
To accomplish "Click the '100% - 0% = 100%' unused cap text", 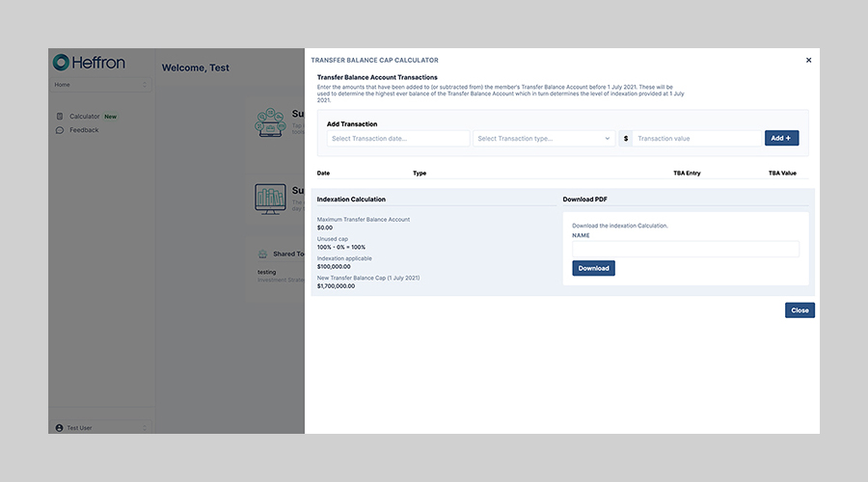I will coord(341,248).
